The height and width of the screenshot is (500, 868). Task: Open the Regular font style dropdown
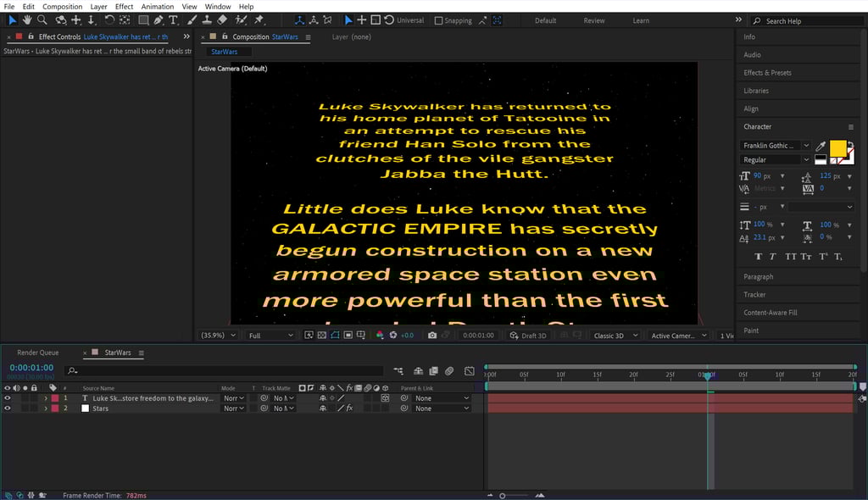tap(775, 160)
